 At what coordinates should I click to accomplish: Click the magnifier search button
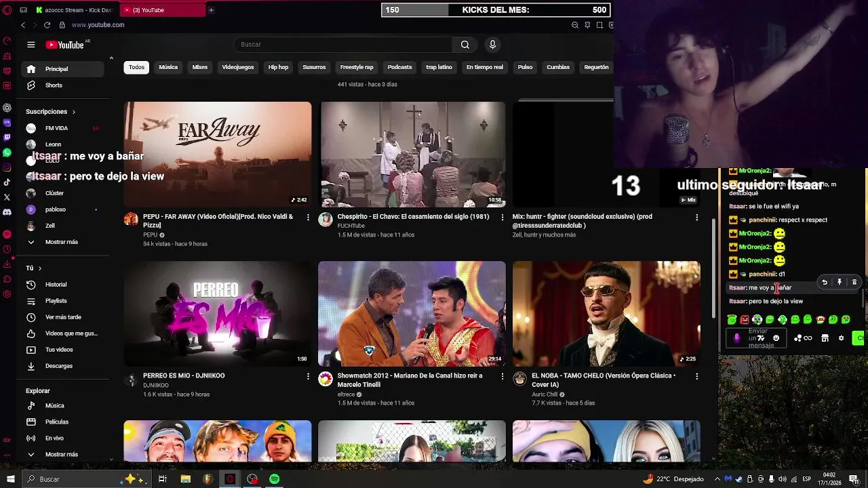[x=465, y=45]
